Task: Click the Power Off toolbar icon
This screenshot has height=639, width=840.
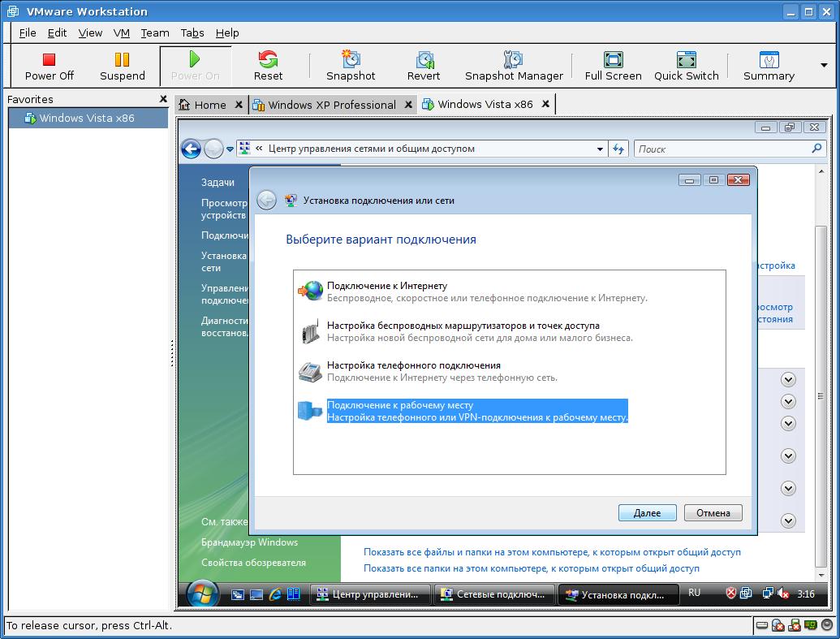Action: point(49,67)
